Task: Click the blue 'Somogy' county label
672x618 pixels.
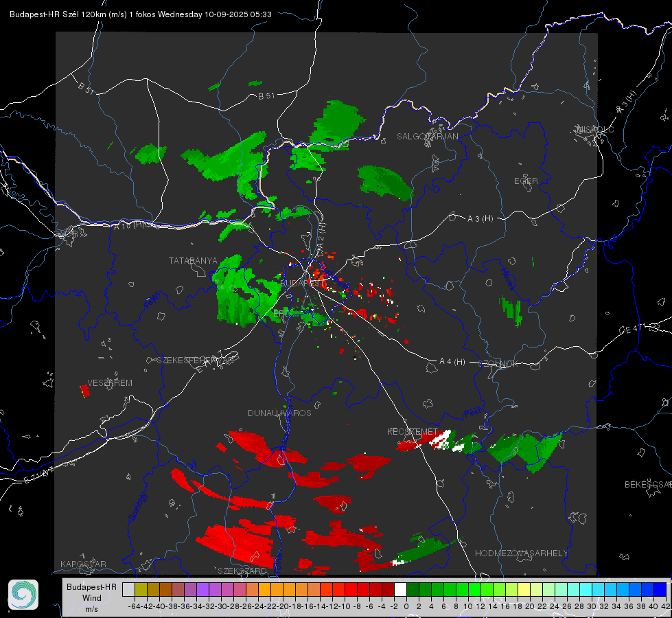Action: tap(137, 507)
